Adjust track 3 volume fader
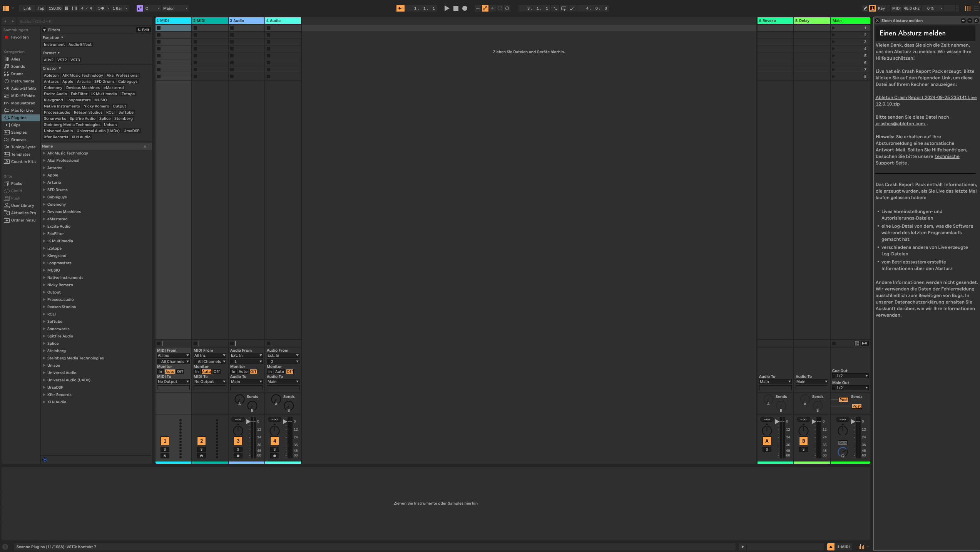 pos(248,421)
